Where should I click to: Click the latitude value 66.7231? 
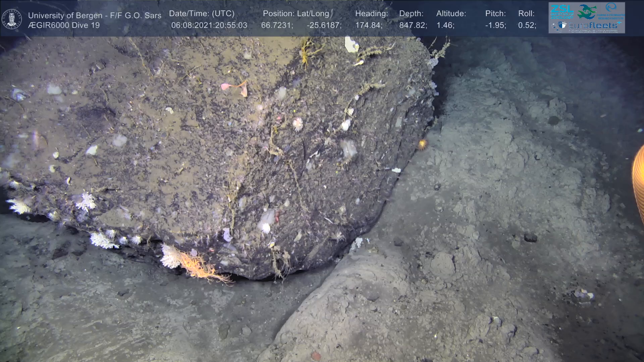[277, 25]
